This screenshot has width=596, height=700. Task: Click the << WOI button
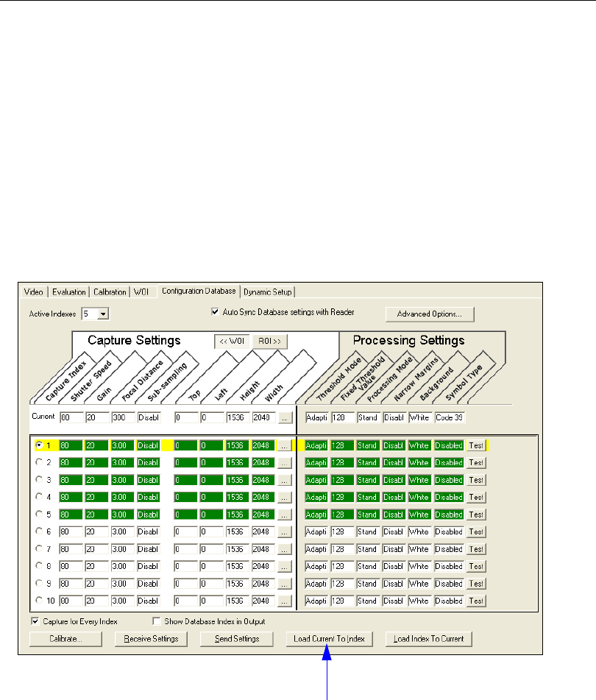(232, 341)
